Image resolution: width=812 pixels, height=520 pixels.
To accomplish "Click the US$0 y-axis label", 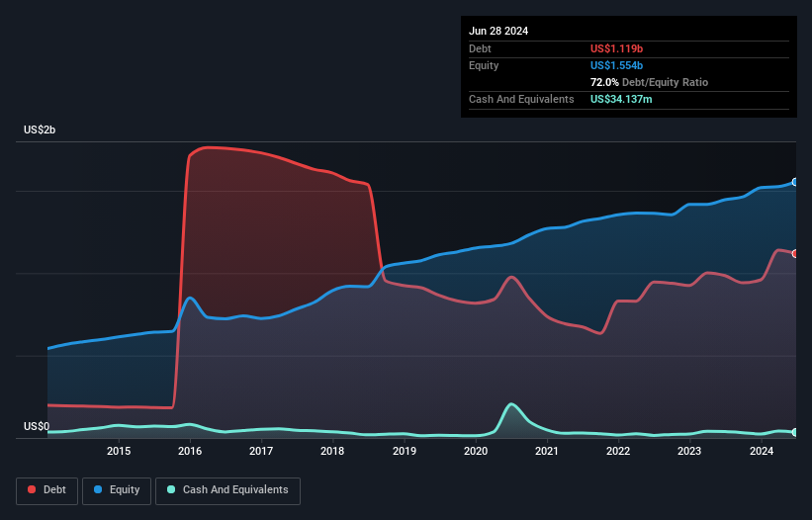I will [x=37, y=426].
